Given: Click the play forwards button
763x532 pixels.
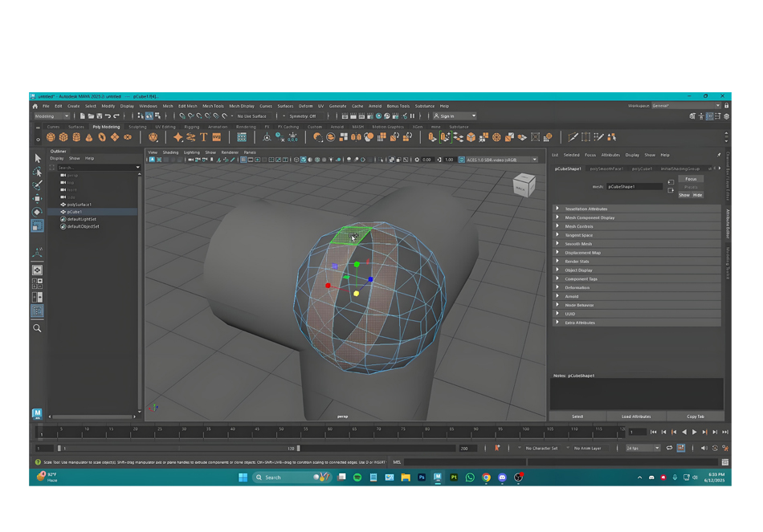Looking at the screenshot, I should (x=695, y=432).
